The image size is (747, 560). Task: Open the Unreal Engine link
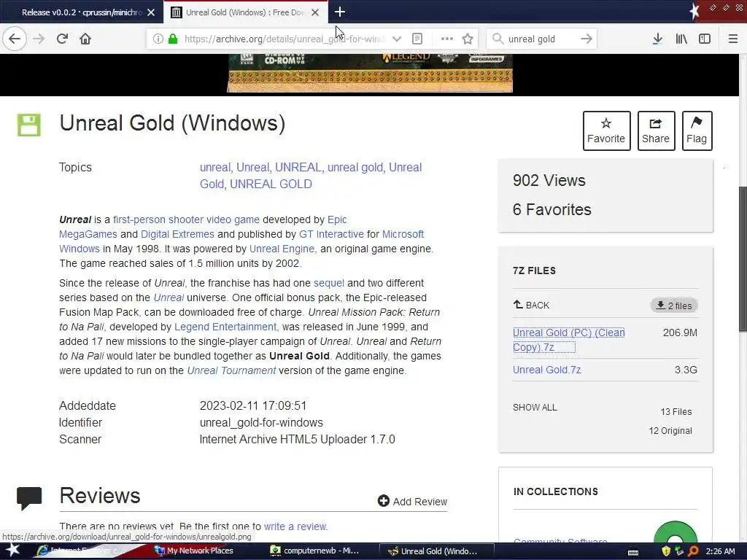[282, 249]
